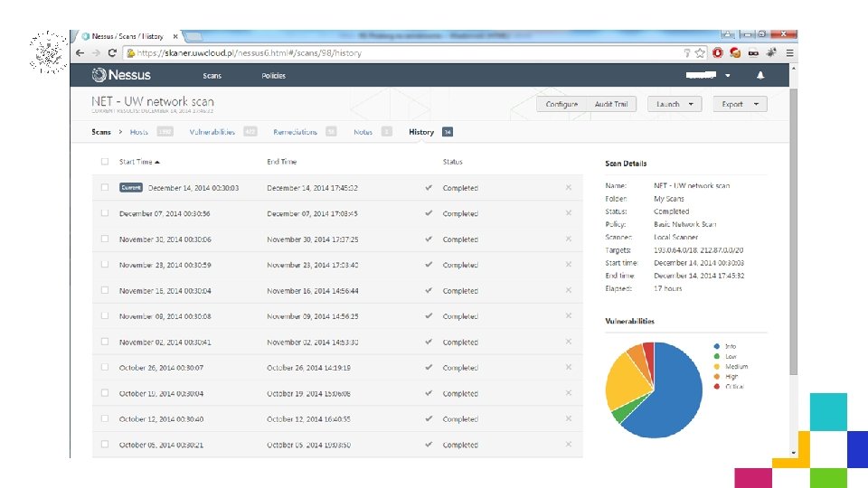Click the new tab button
The height and width of the screenshot is (488, 868).
point(193,36)
